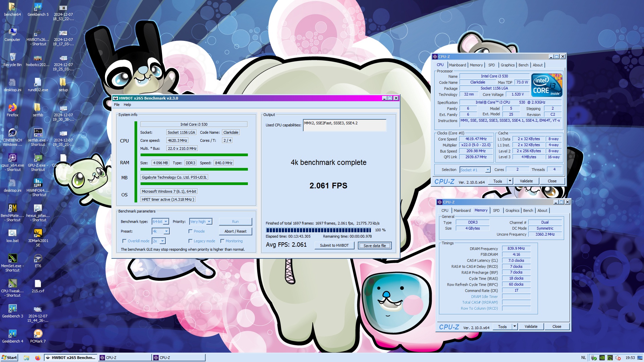Click the benchmark progress bar at 100%
The image size is (644, 362).
tap(318, 230)
